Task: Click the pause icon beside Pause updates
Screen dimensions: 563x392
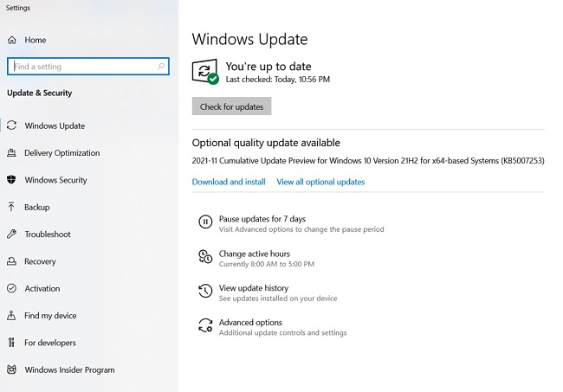Action: pyautogui.click(x=205, y=222)
